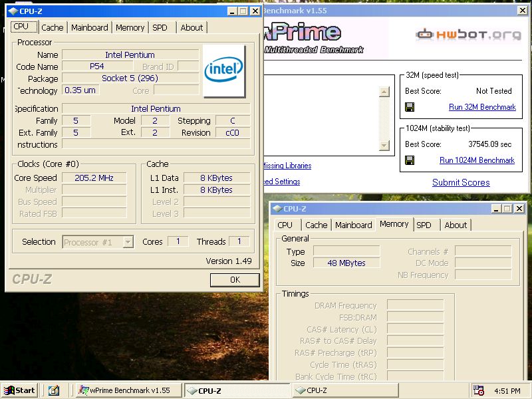Click the wPrime log scroll-up arrow
The width and height of the screenshot is (532, 399).
coord(384,92)
